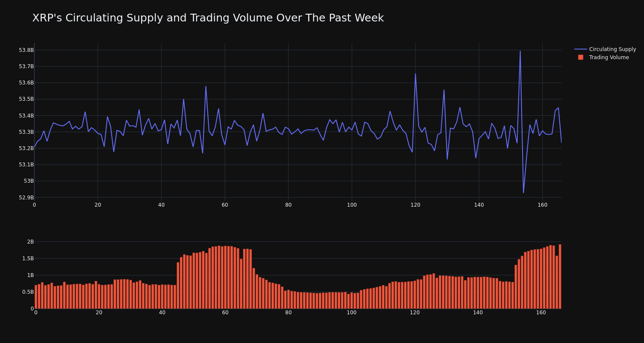Click the supply line spike near 53.58B at x=54

click(206, 87)
